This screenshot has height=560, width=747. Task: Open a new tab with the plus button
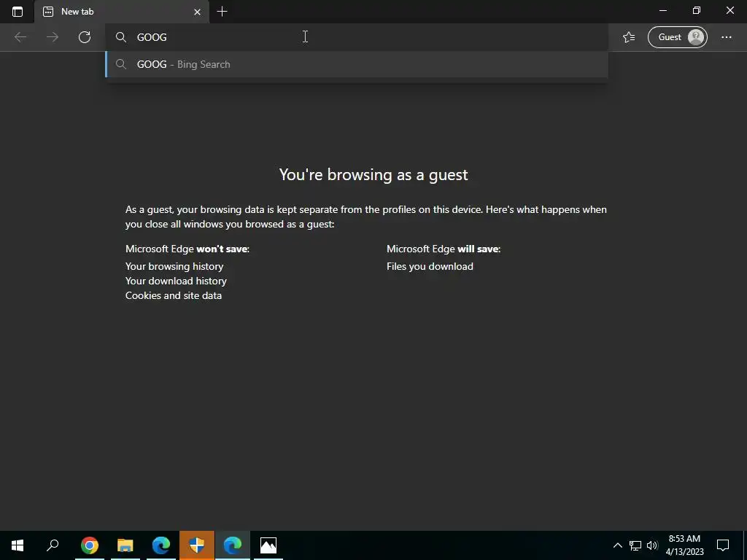[222, 12]
